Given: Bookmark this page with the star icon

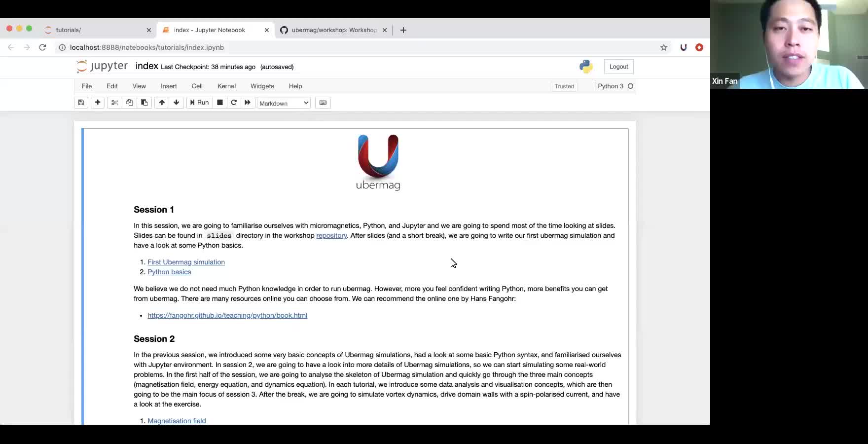Looking at the screenshot, I should click(664, 47).
